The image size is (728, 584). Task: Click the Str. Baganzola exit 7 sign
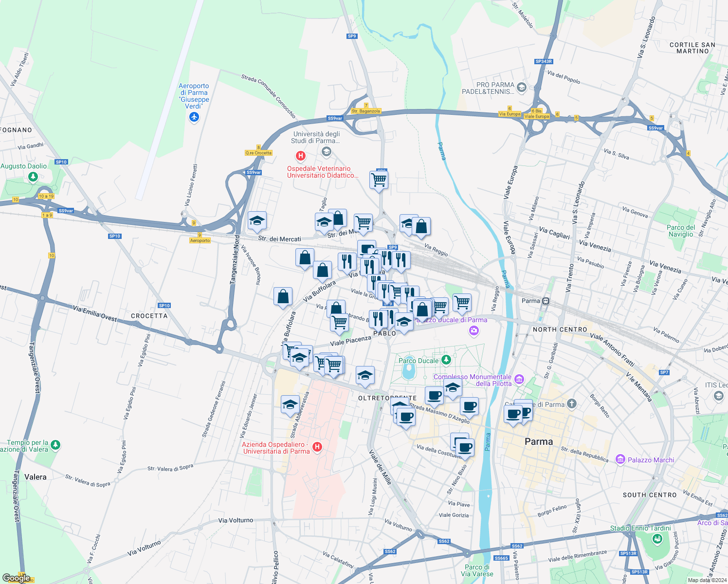click(x=366, y=111)
